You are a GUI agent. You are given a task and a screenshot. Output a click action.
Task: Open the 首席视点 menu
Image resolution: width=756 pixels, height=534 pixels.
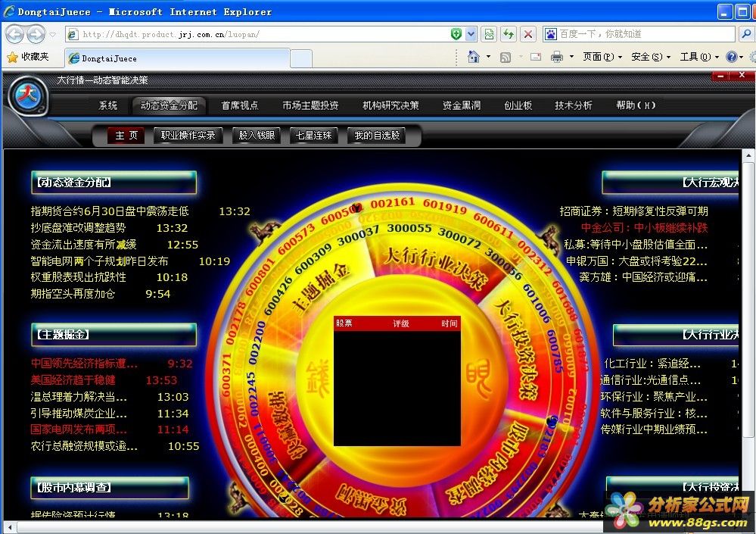click(x=240, y=105)
